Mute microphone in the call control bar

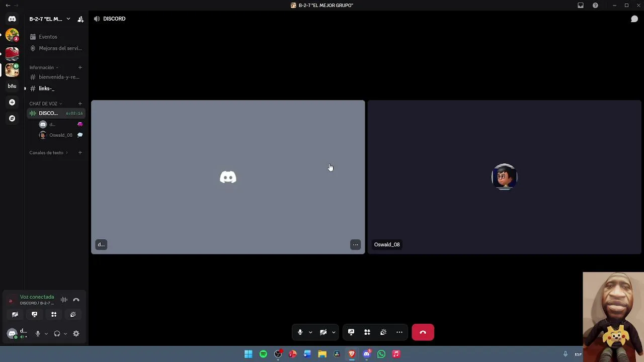click(x=300, y=332)
